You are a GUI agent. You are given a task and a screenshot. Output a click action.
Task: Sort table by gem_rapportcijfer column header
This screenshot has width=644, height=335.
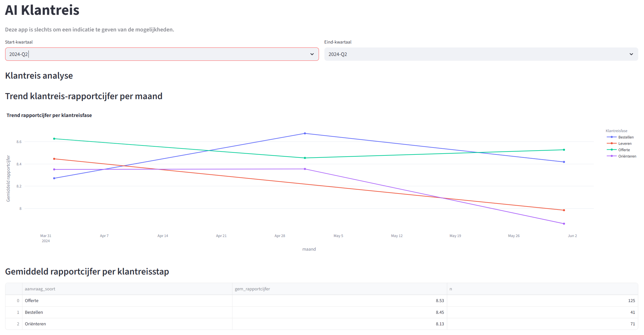[252, 289]
